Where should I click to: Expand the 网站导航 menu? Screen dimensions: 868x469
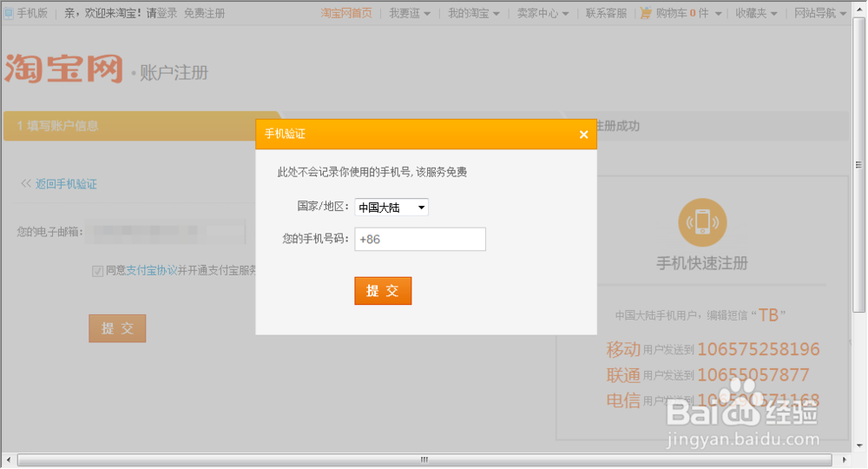pyautogui.click(x=820, y=13)
